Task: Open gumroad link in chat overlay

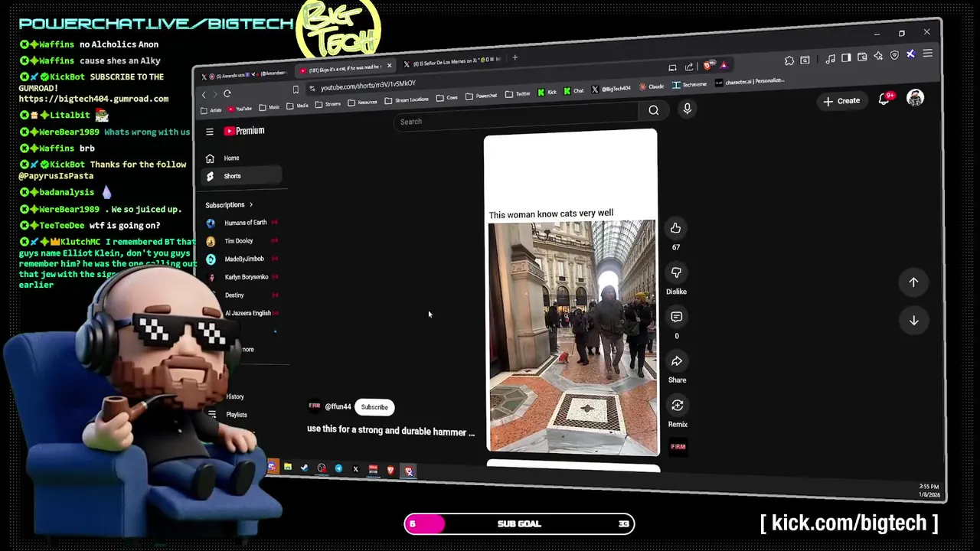Action: click(x=93, y=99)
